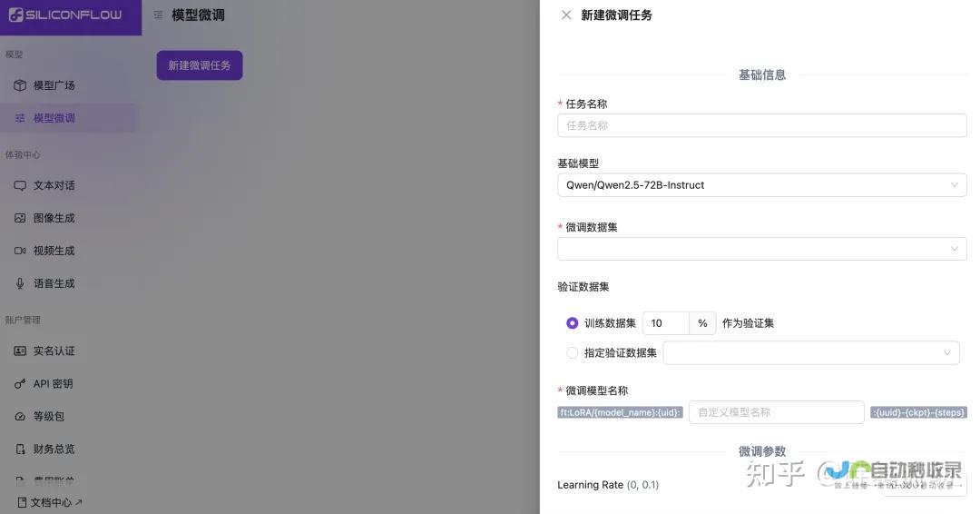Click the 文本对话 chat bubble icon
Image resolution: width=980 pixels, height=514 pixels.
pyautogui.click(x=20, y=186)
